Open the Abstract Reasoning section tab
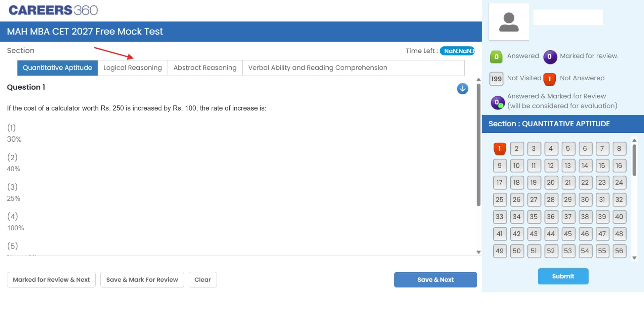644x314 pixels. pyautogui.click(x=205, y=68)
